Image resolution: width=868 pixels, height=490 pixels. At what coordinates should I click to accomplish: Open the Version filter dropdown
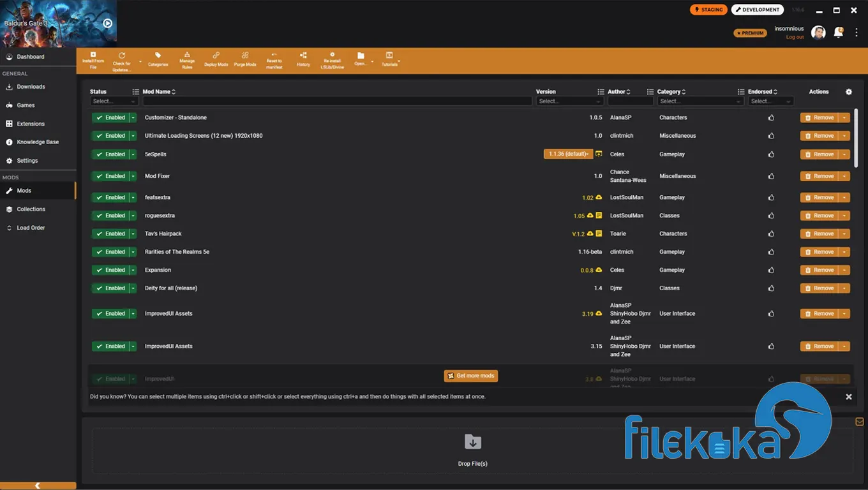[x=570, y=101]
